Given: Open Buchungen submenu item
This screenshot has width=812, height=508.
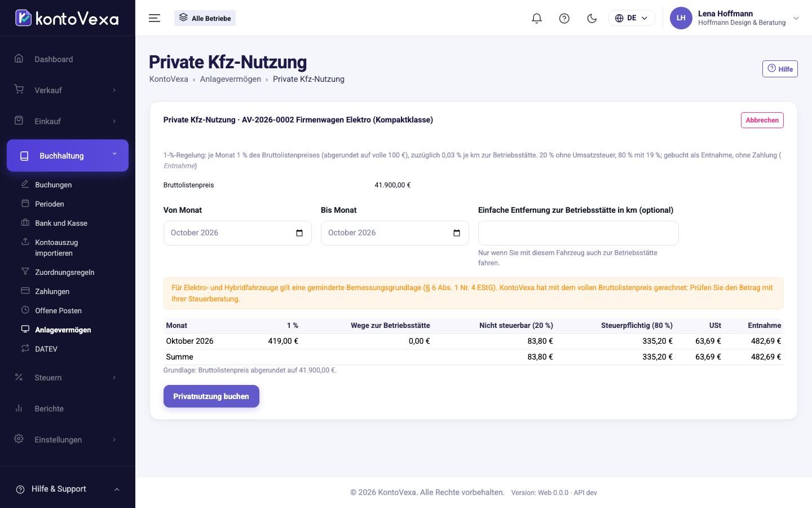Looking at the screenshot, I should pos(54,185).
